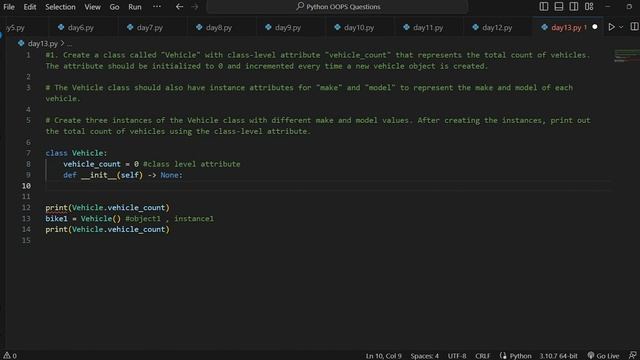Click line number 7 in the gutter

click(28, 153)
